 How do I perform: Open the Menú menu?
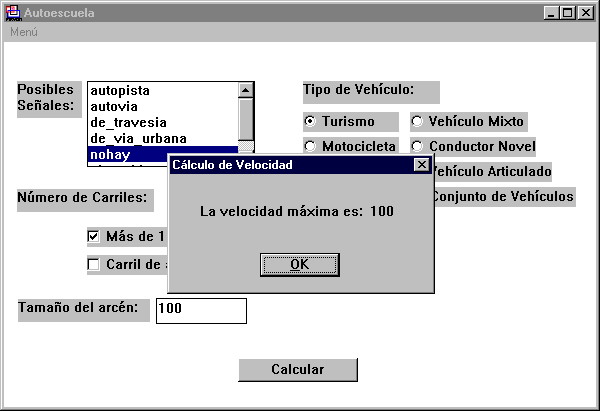tap(24, 32)
